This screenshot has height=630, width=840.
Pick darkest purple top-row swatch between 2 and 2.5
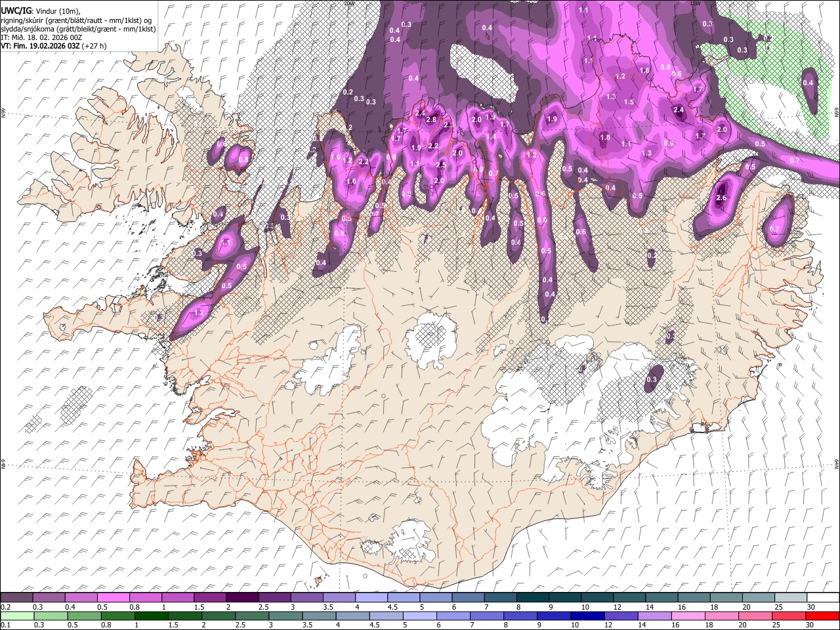tap(242, 598)
